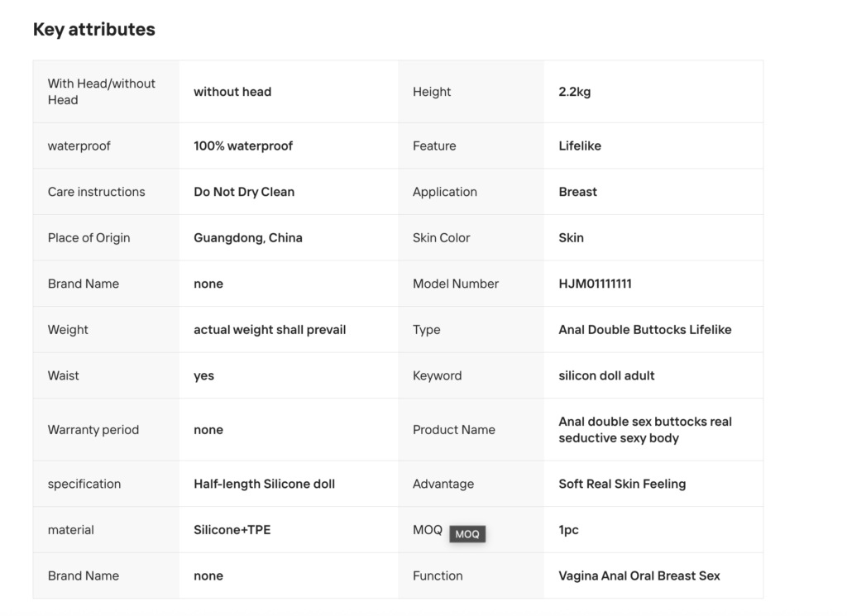Select the '100% waterproof' value cell
The image size is (847, 616).
click(242, 146)
